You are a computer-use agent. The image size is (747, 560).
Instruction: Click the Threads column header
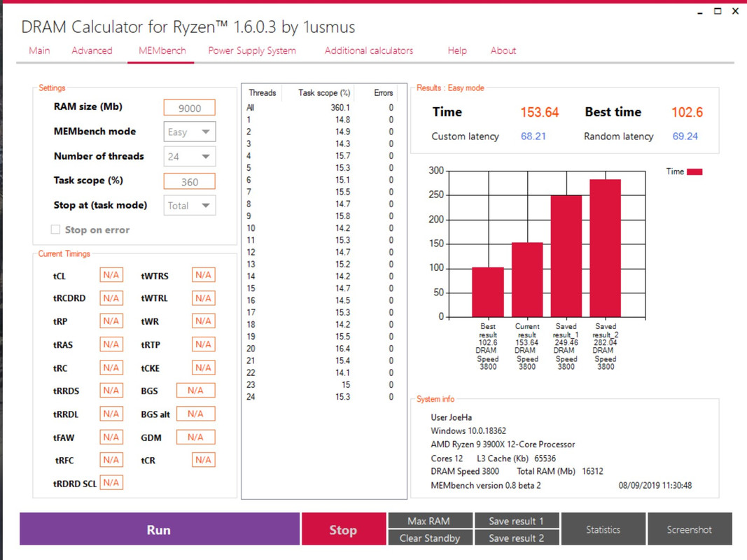[262, 93]
